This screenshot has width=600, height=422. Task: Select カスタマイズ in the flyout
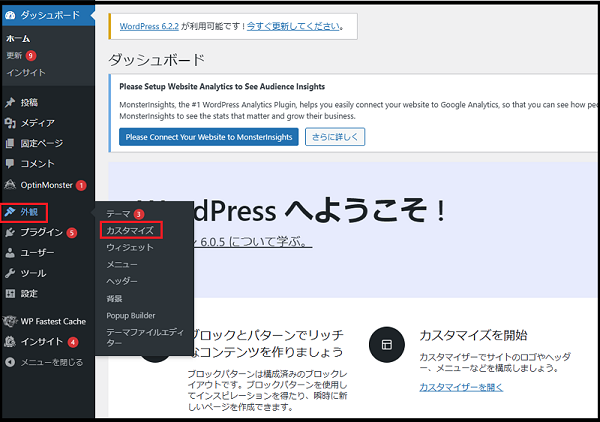tap(130, 230)
